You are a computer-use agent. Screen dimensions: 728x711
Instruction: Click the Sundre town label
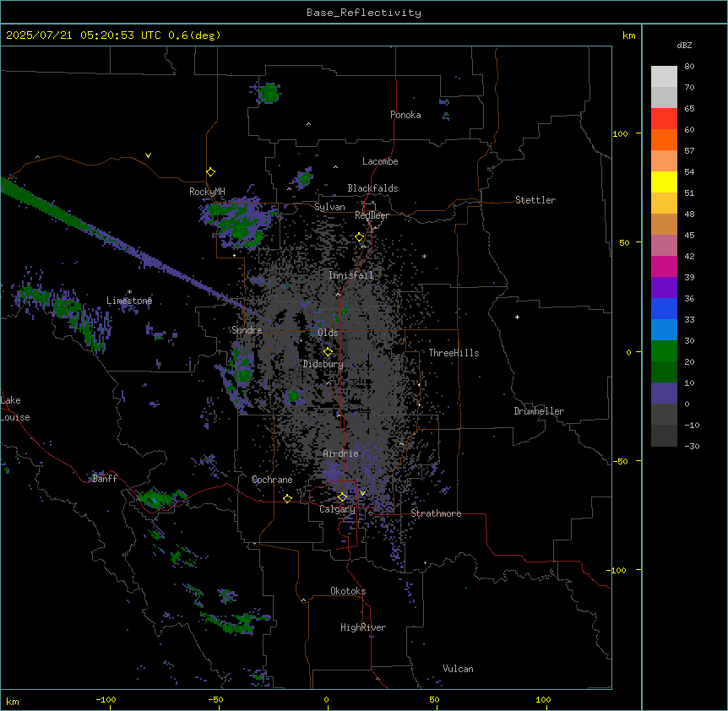click(247, 330)
